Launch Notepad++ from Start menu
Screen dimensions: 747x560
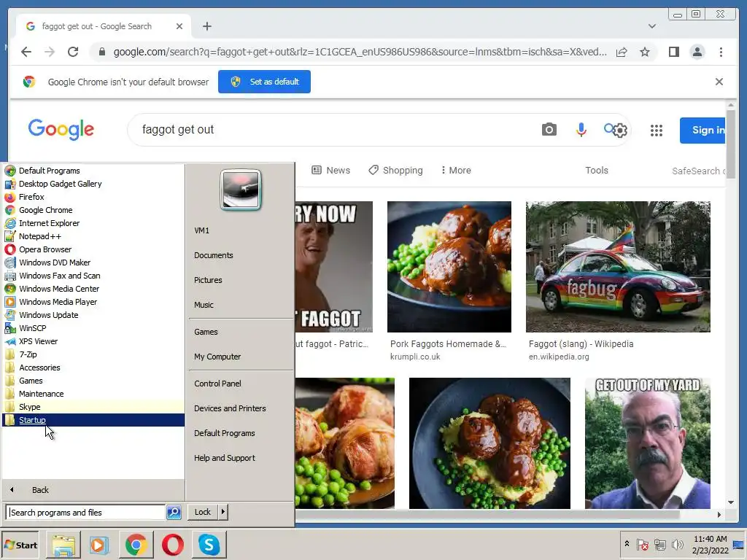[94, 236]
